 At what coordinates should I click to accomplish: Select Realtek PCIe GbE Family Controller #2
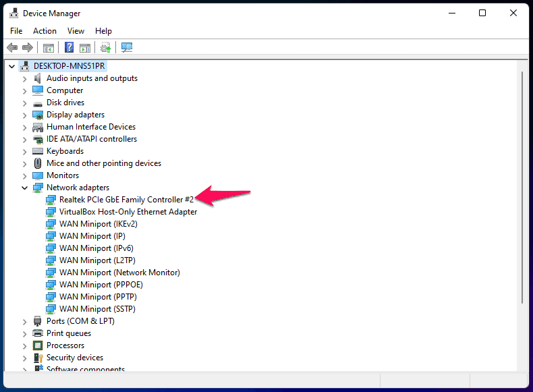coord(126,200)
